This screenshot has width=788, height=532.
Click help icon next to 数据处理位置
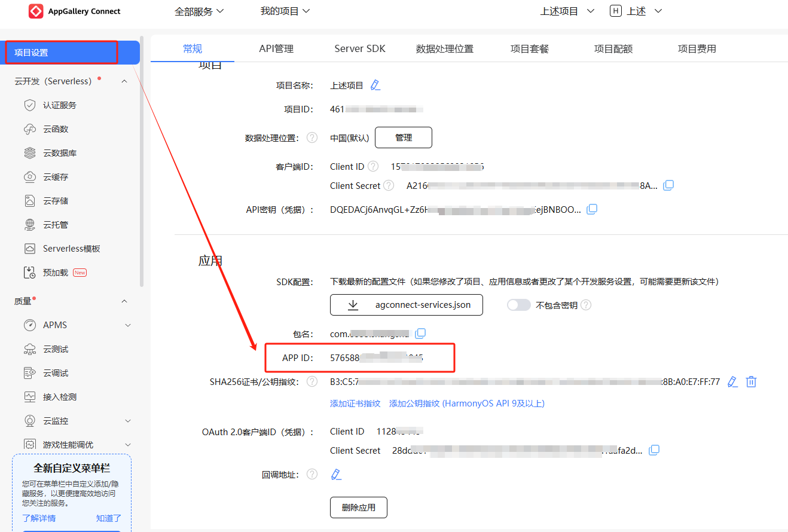312,137
